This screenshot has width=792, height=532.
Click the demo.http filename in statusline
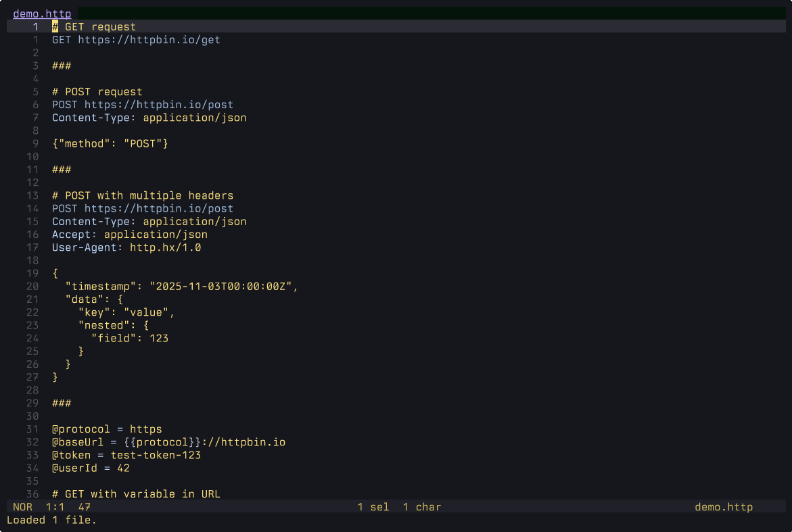coord(724,507)
